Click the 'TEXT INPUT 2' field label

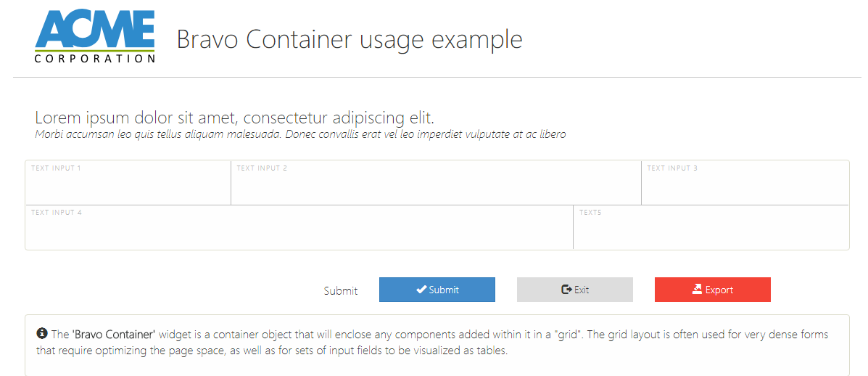coord(262,168)
